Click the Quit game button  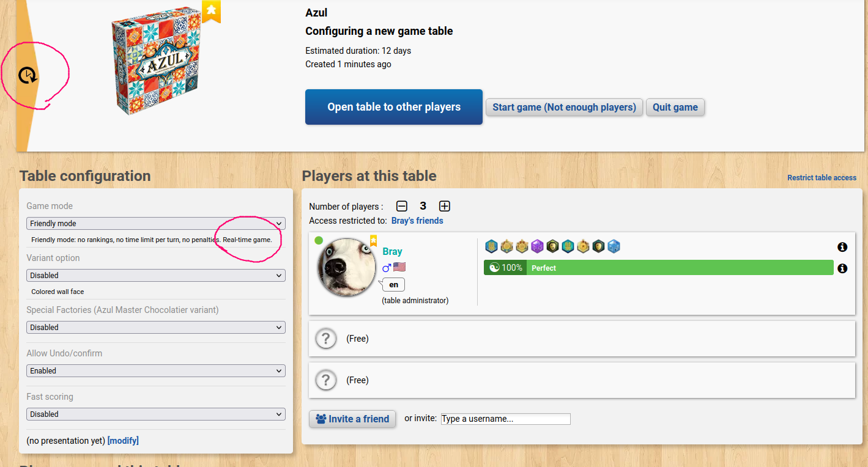[x=675, y=108]
